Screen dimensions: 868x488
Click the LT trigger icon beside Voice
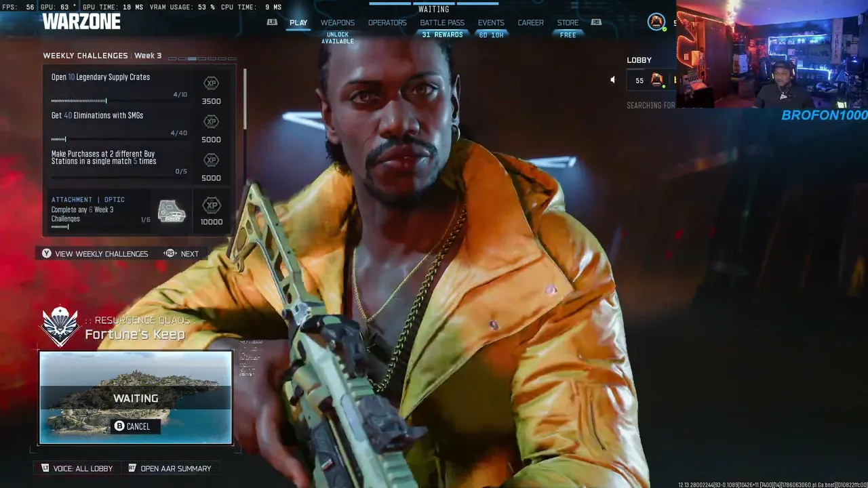tap(45, 468)
